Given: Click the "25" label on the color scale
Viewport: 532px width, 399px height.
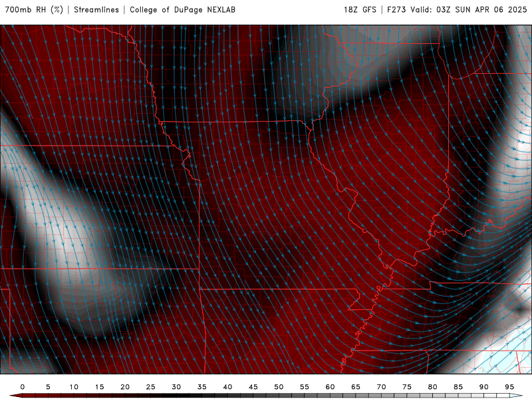Looking at the screenshot, I should [x=151, y=387].
